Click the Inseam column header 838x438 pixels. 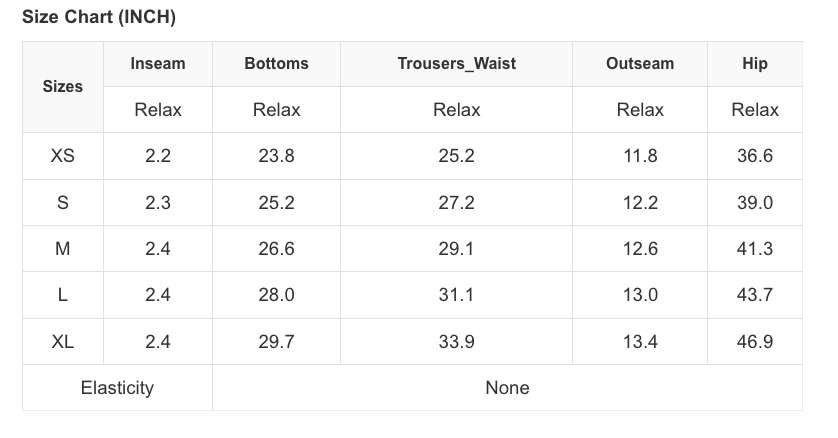[158, 64]
